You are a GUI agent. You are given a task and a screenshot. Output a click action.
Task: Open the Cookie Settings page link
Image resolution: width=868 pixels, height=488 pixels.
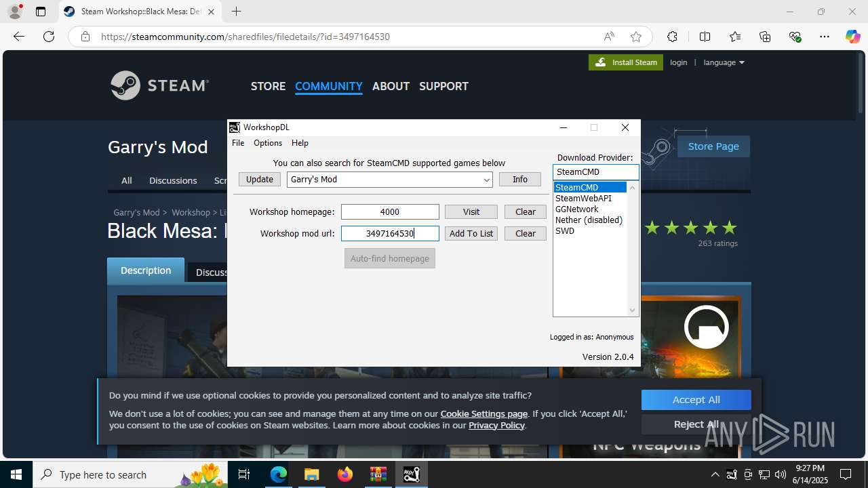tap(484, 413)
